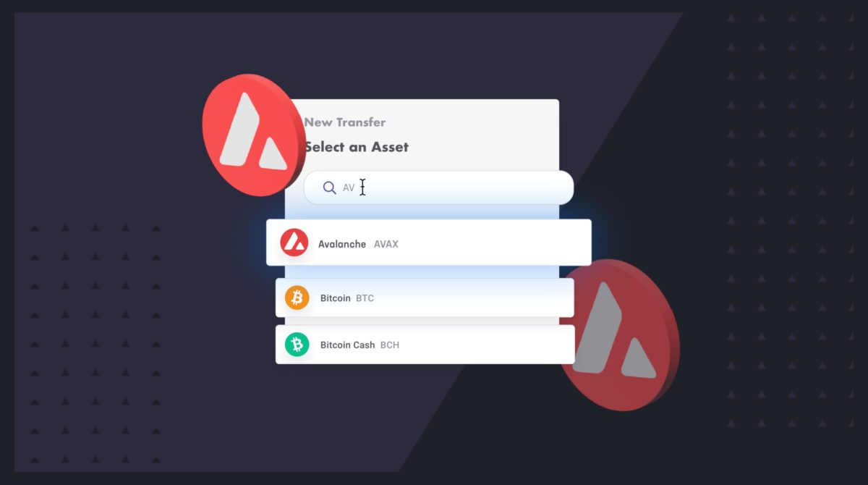
Task: Click the BCH ticker label
Action: pyautogui.click(x=390, y=345)
